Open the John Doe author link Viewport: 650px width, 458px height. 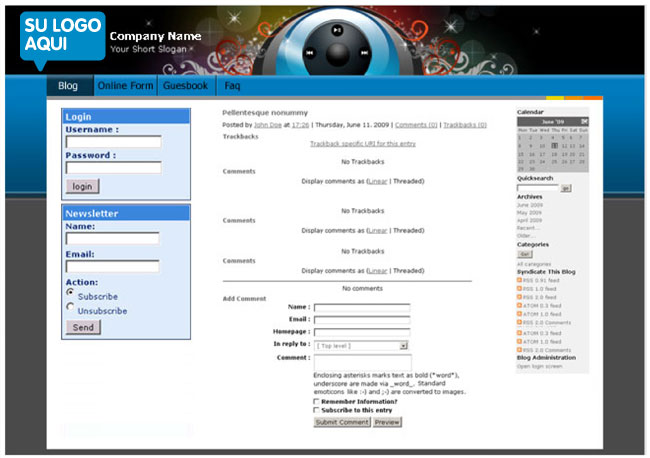tap(267, 125)
